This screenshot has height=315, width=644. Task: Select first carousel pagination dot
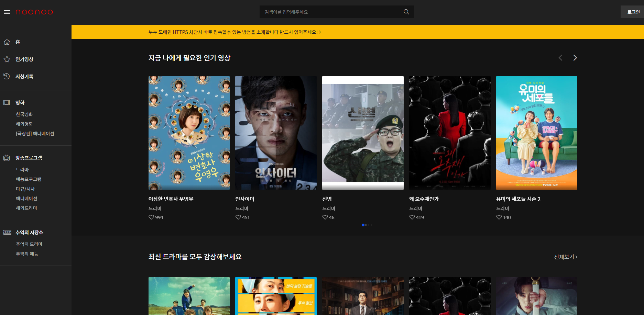[x=363, y=225]
